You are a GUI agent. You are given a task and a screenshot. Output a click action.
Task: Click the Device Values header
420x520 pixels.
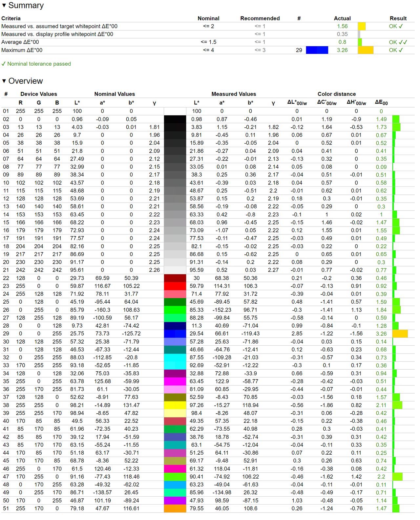39,94
